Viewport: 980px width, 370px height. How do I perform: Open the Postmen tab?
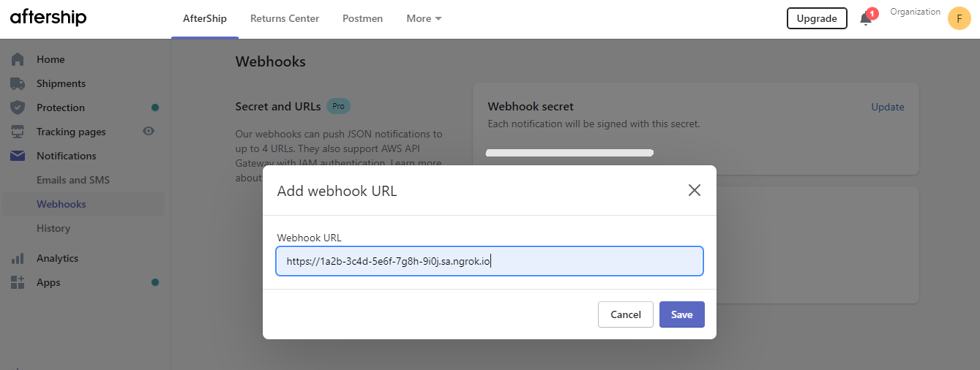(362, 18)
